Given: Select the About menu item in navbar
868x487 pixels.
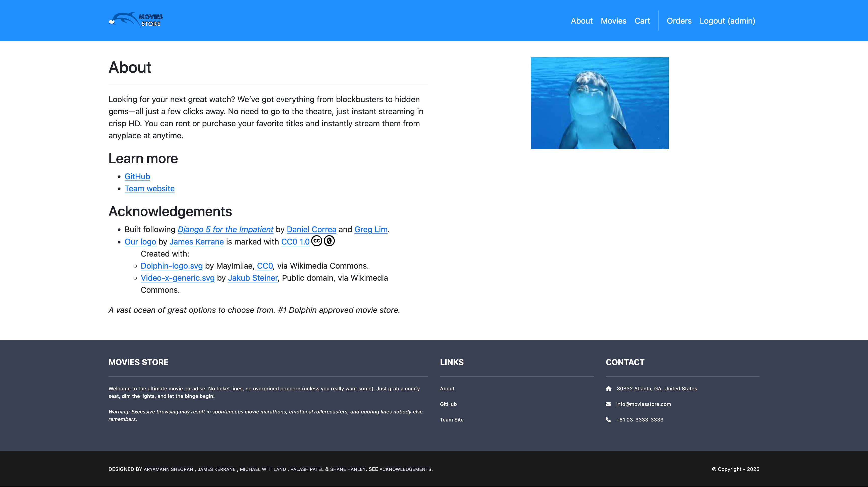Looking at the screenshot, I should (581, 21).
